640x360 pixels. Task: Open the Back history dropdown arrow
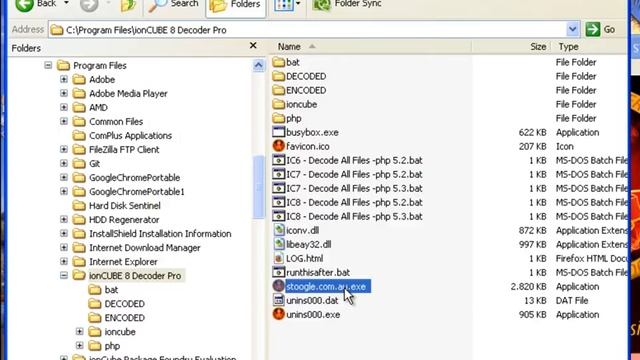tap(66, 4)
